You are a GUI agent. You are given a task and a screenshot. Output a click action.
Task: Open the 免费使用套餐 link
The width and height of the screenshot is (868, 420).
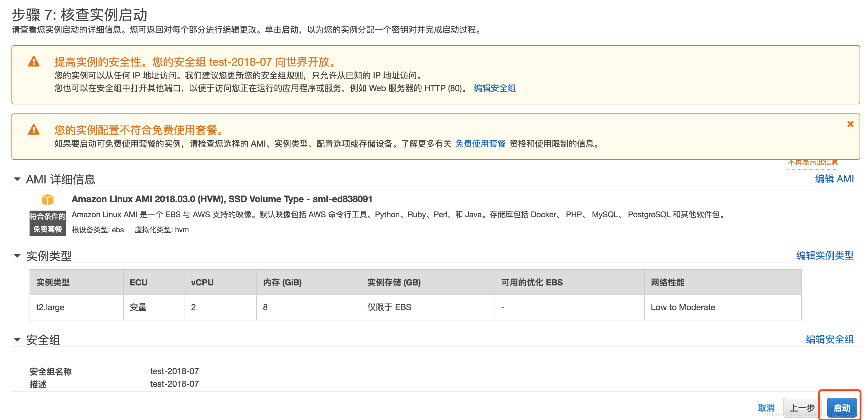tap(480, 144)
